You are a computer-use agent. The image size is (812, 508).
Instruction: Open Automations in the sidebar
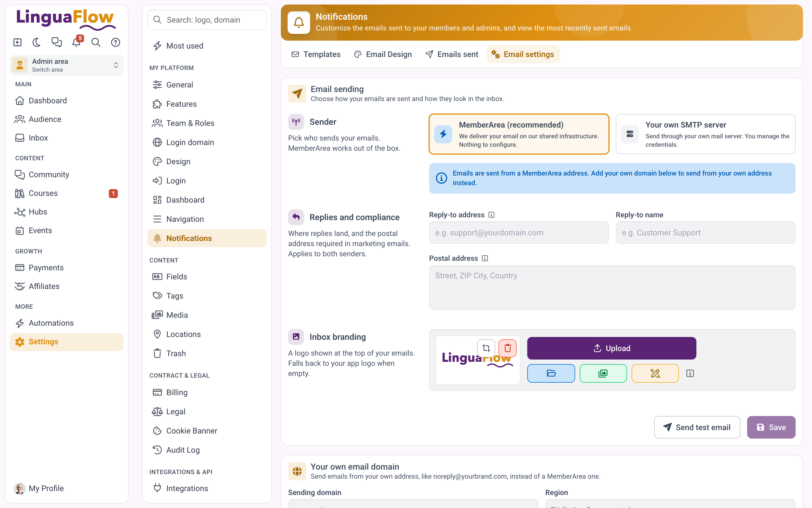pyautogui.click(x=67, y=323)
